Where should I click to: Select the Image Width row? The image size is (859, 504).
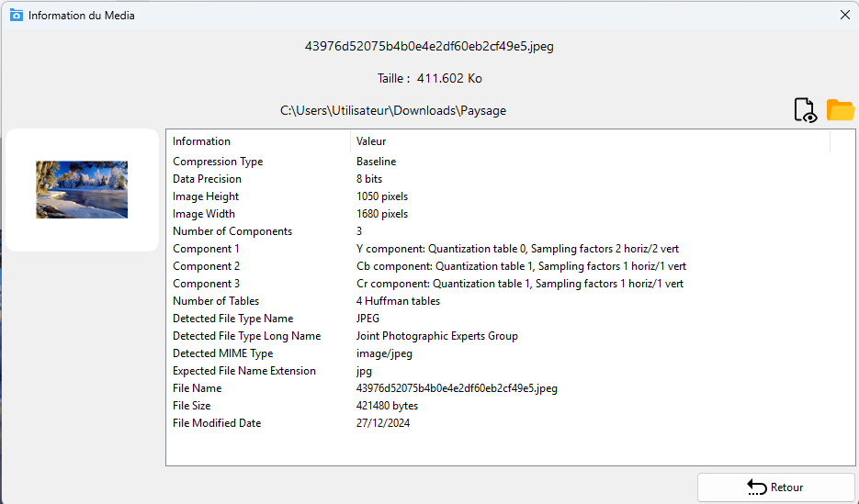pos(204,214)
